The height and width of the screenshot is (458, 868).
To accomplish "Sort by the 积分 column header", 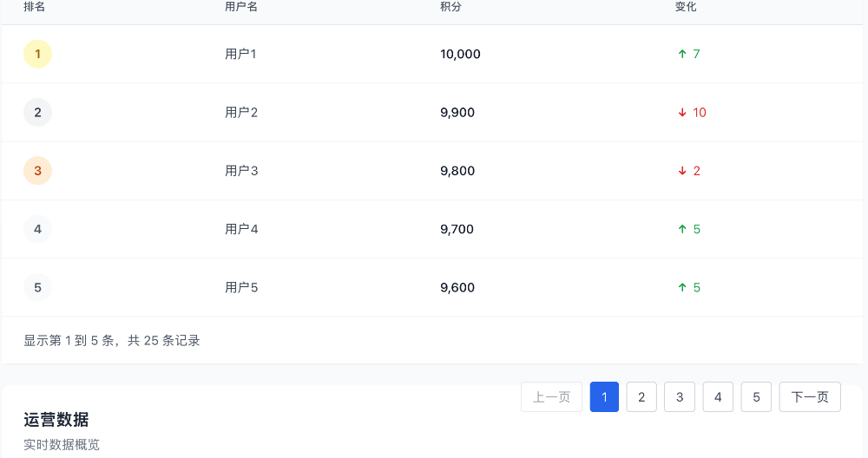I will (450, 7).
